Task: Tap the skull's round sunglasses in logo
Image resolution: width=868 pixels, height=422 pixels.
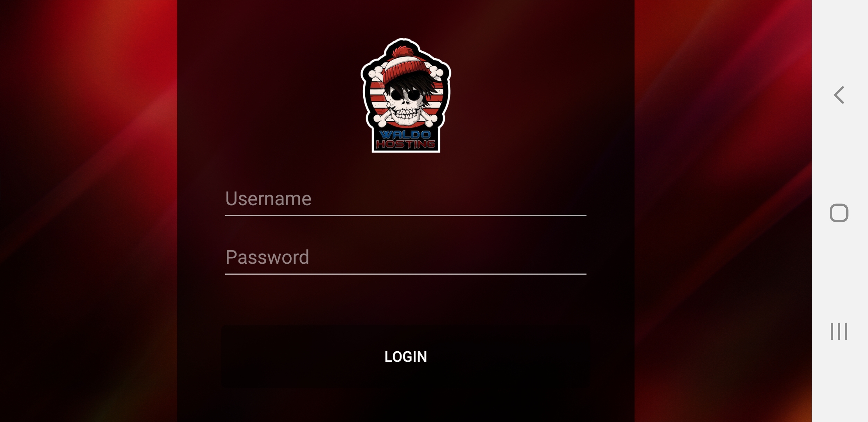Action: pyautogui.click(x=405, y=95)
